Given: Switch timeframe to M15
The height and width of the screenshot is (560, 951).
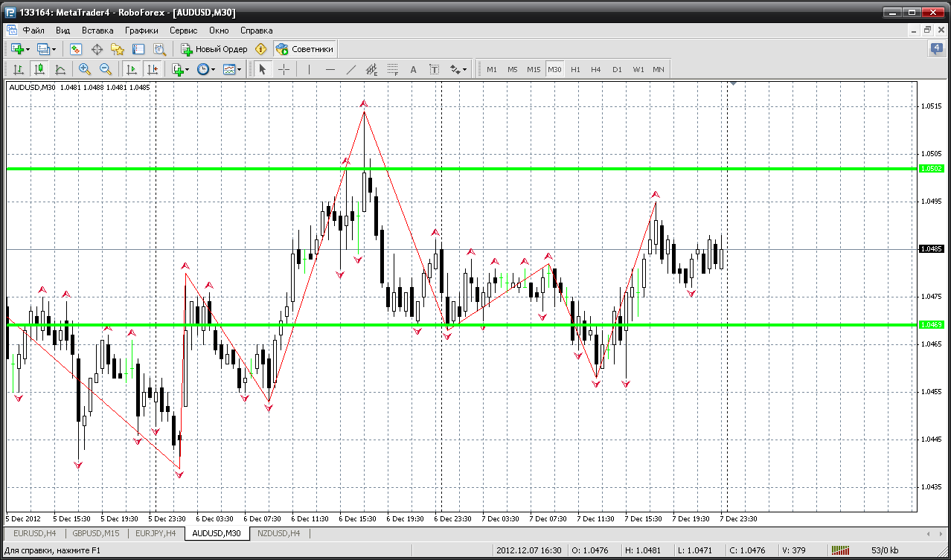Looking at the screenshot, I should (534, 69).
